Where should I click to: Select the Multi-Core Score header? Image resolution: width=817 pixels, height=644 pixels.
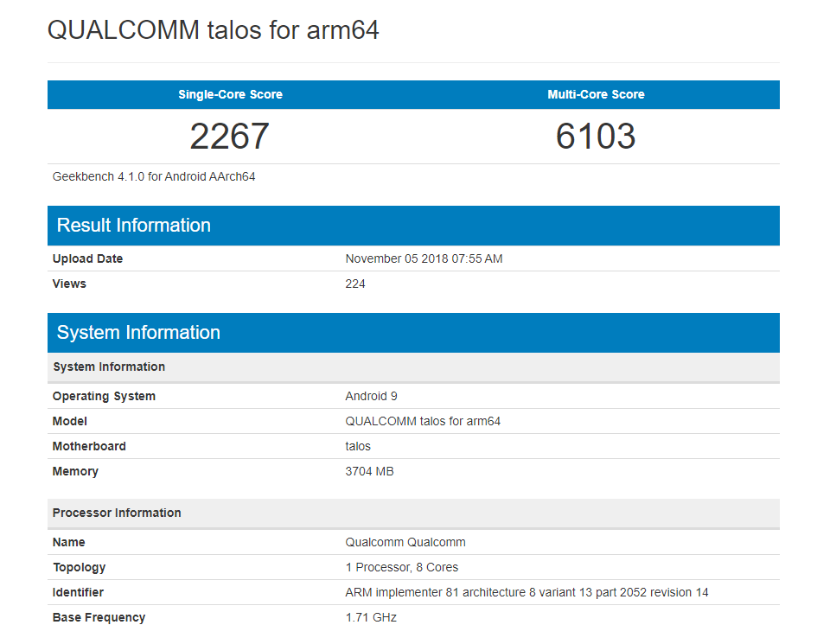pyautogui.click(x=596, y=94)
